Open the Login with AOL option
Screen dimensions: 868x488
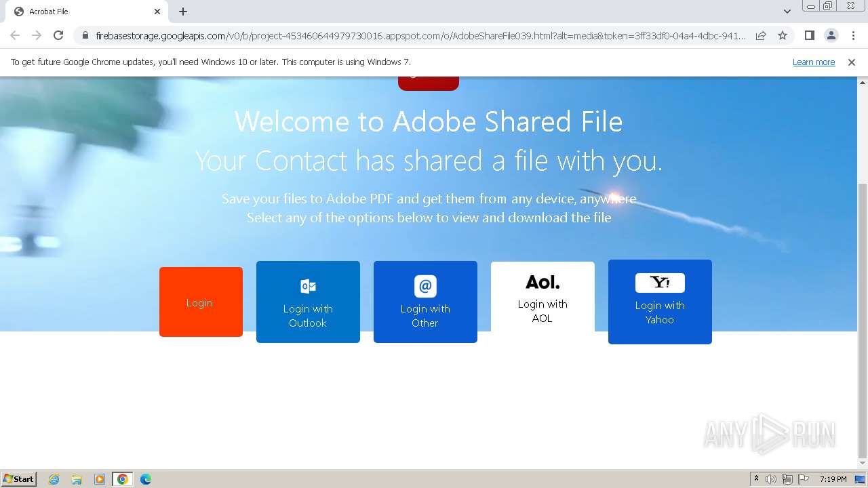click(542, 297)
